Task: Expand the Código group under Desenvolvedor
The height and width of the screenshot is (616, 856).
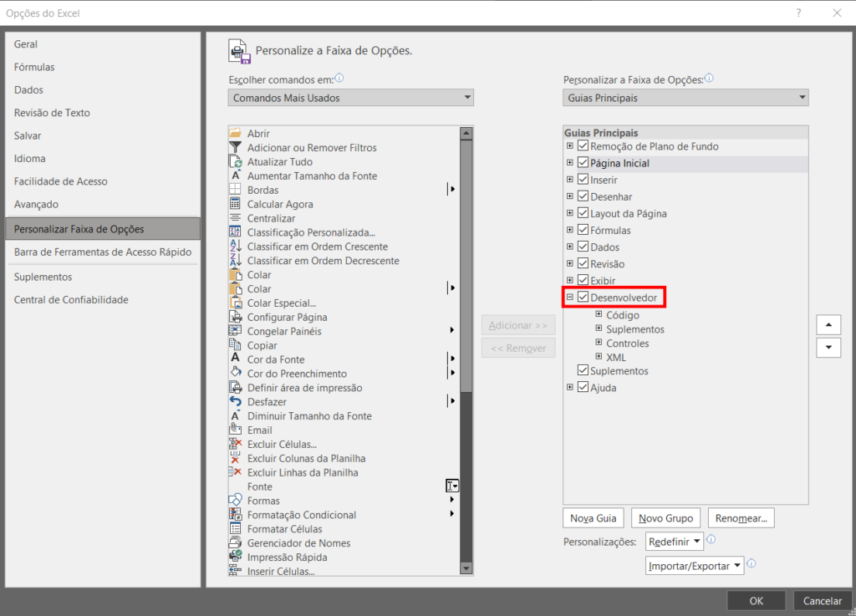Action: pos(599,315)
